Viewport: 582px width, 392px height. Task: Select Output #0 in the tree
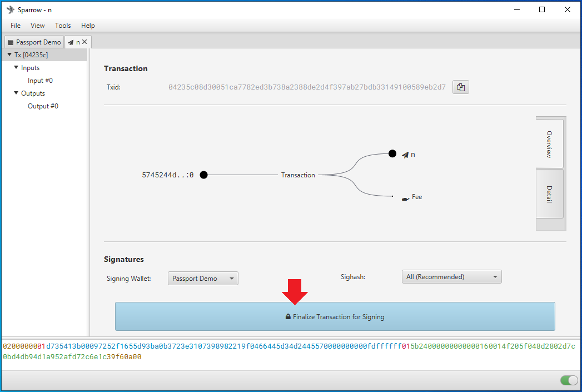coord(43,106)
